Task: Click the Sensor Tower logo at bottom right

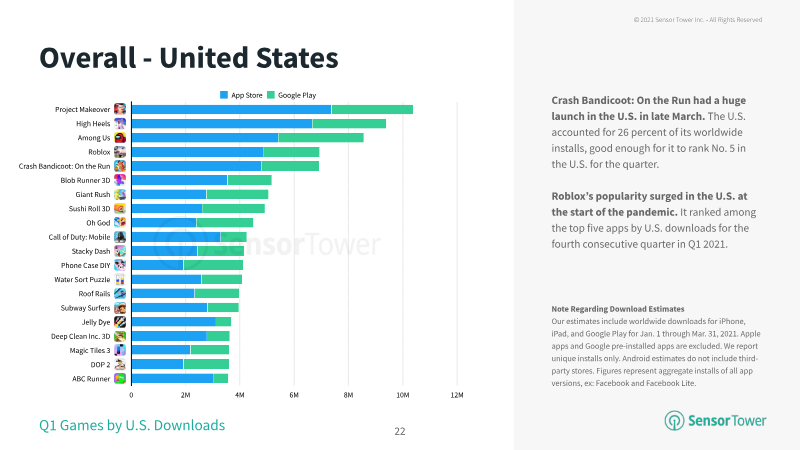Action: coord(715,420)
